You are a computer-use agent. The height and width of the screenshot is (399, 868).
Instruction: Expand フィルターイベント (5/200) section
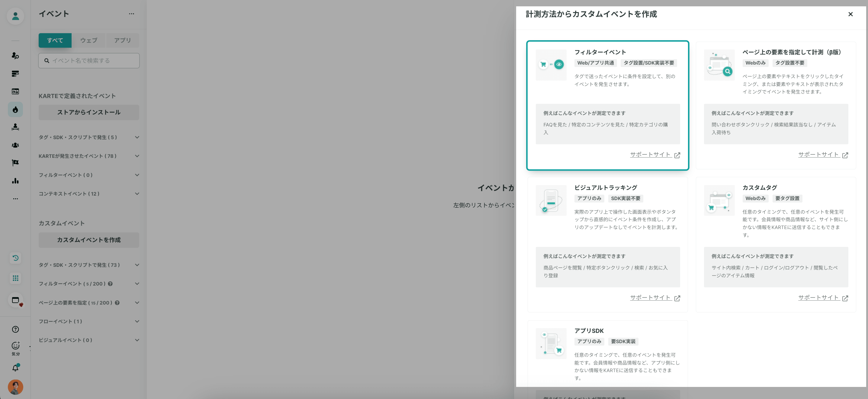(89, 284)
